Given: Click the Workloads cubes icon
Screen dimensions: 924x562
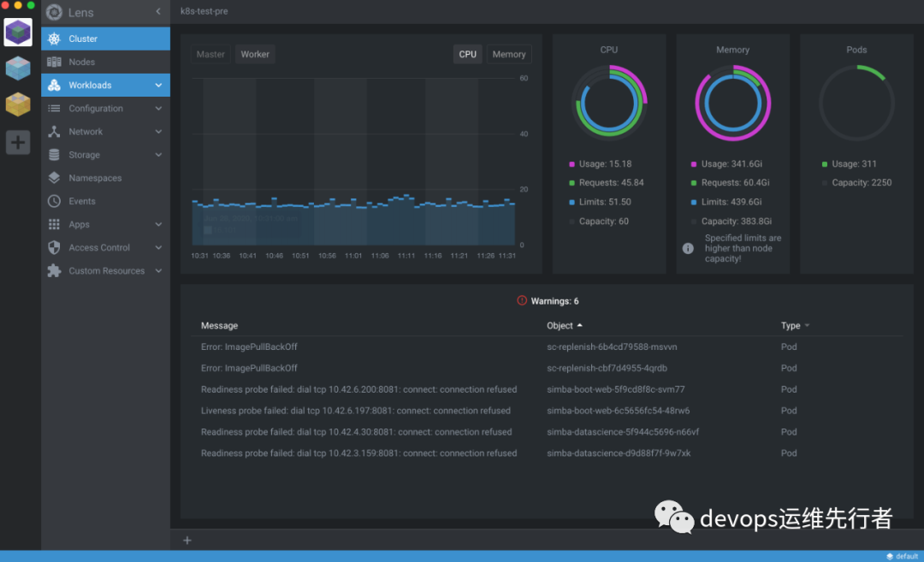Looking at the screenshot, I should [54, 85].
